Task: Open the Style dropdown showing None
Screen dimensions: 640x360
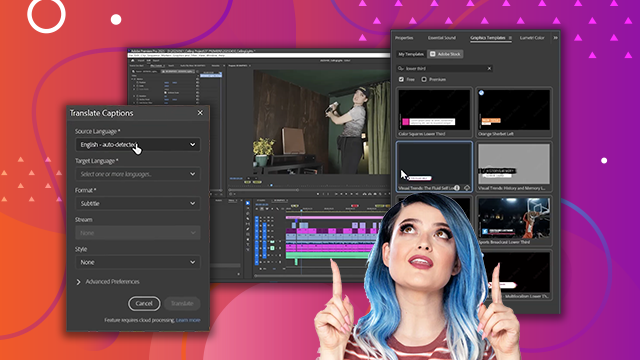Action: pos(138,262)
